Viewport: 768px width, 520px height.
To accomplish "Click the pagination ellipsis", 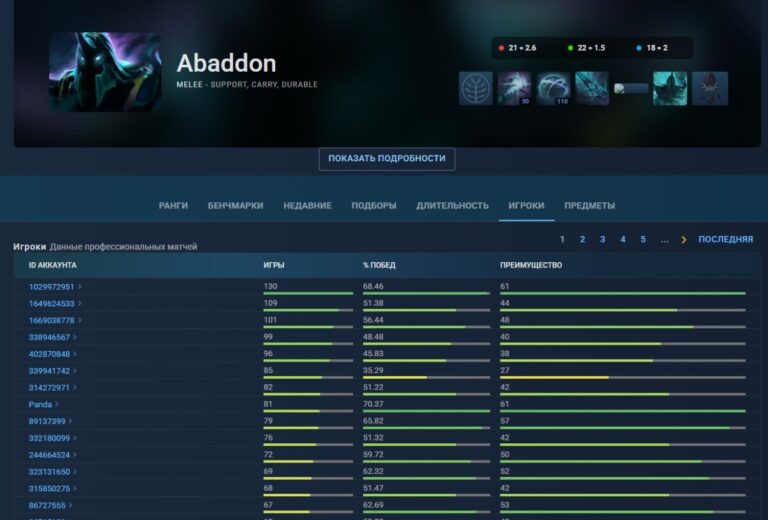I will [664, 240].
